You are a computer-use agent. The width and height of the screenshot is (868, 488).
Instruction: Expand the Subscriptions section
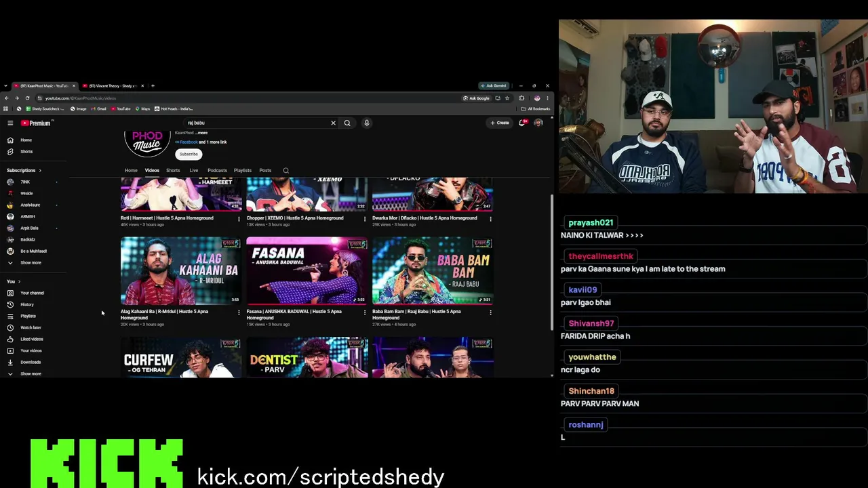click(24, 170)
